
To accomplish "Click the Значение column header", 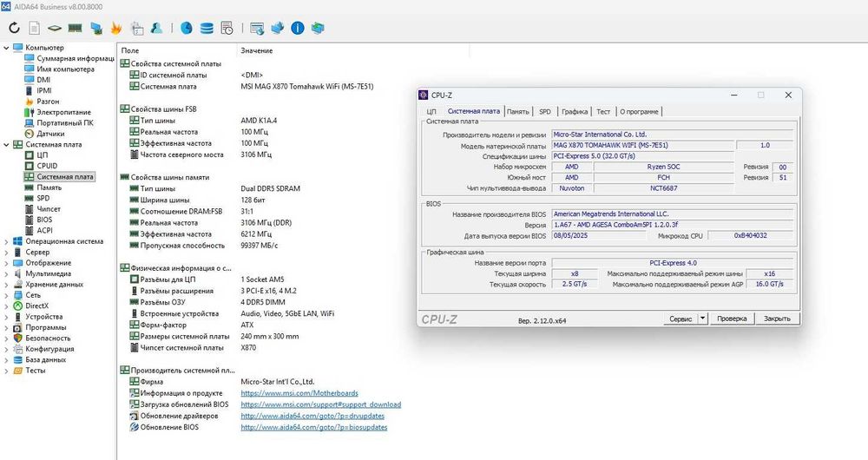I will [x=257, y=50].
